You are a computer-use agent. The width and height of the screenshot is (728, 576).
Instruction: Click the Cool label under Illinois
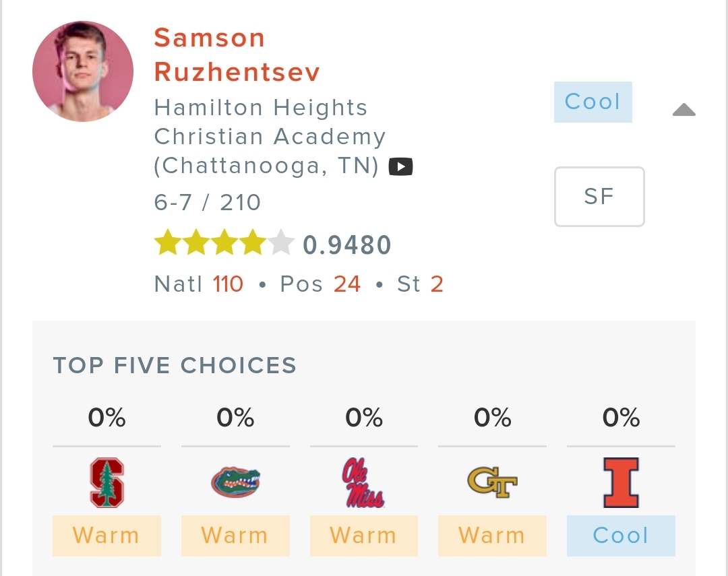[621, 536]
